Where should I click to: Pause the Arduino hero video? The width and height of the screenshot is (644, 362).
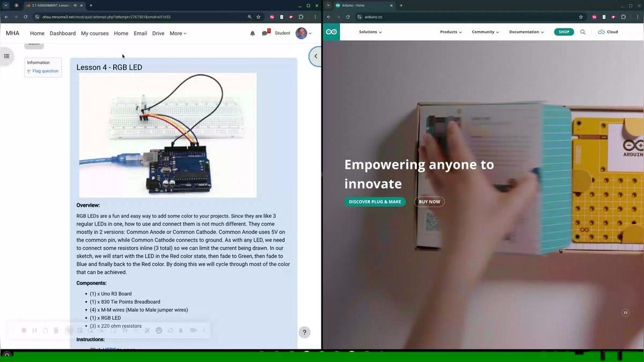pos(625,313)
